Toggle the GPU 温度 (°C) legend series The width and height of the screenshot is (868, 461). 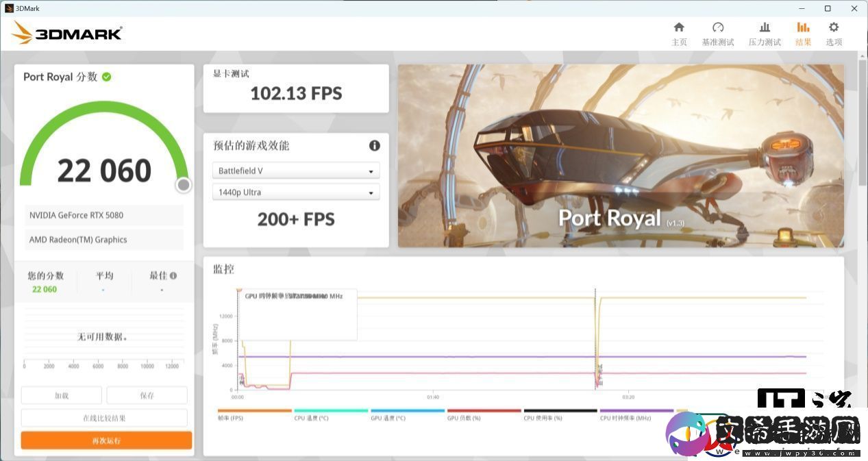pyautogui.click(x=408, y=414)
